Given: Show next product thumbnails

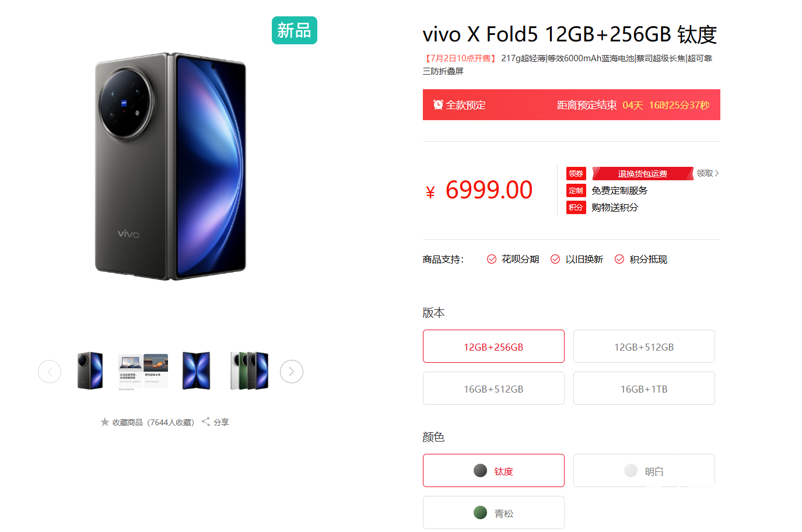Looking at the screenshot, I should coord(292,372).
